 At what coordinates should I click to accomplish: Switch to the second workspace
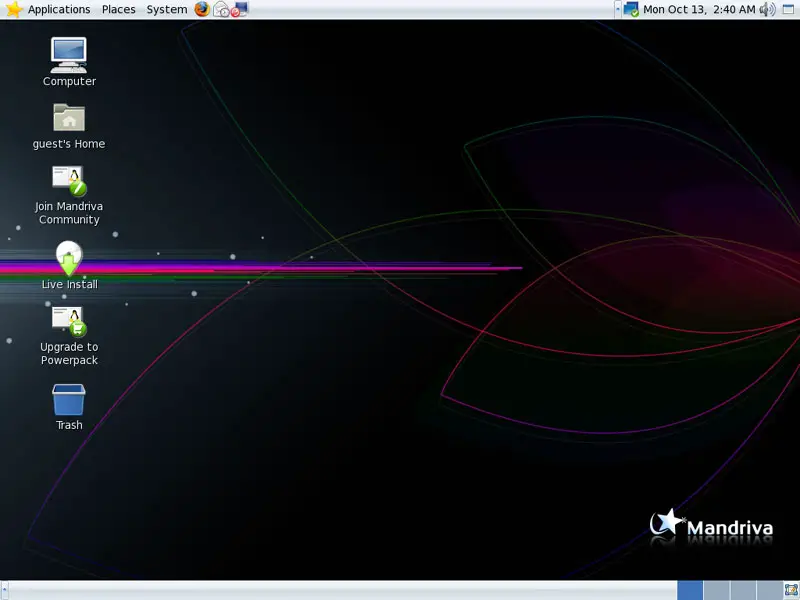point(717,590)
